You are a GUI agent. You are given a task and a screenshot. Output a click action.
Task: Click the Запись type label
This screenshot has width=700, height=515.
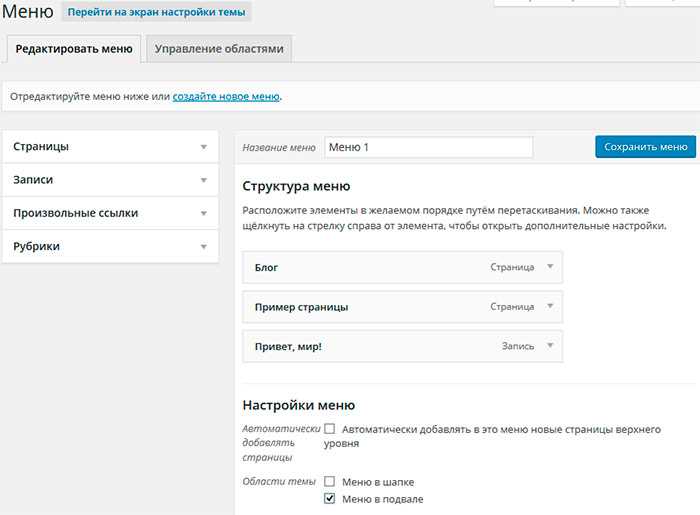click(518, 346)
